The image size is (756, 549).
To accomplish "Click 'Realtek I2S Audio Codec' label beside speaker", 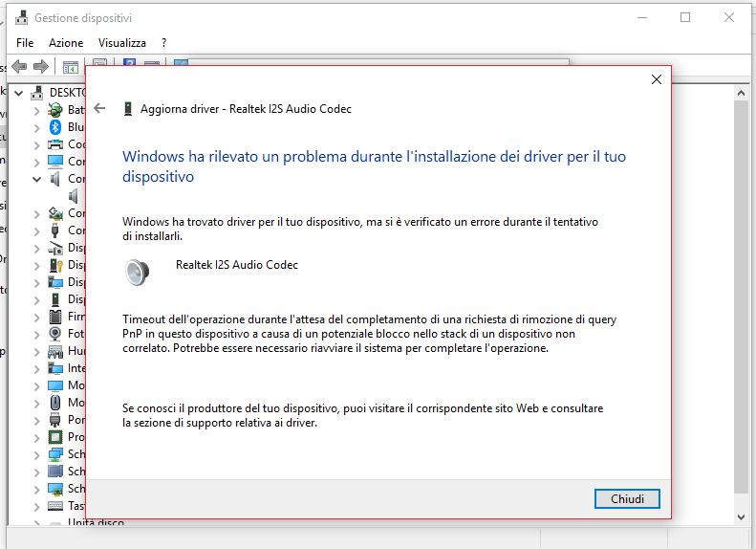I will pyautogui.click(x=237, y=265).
